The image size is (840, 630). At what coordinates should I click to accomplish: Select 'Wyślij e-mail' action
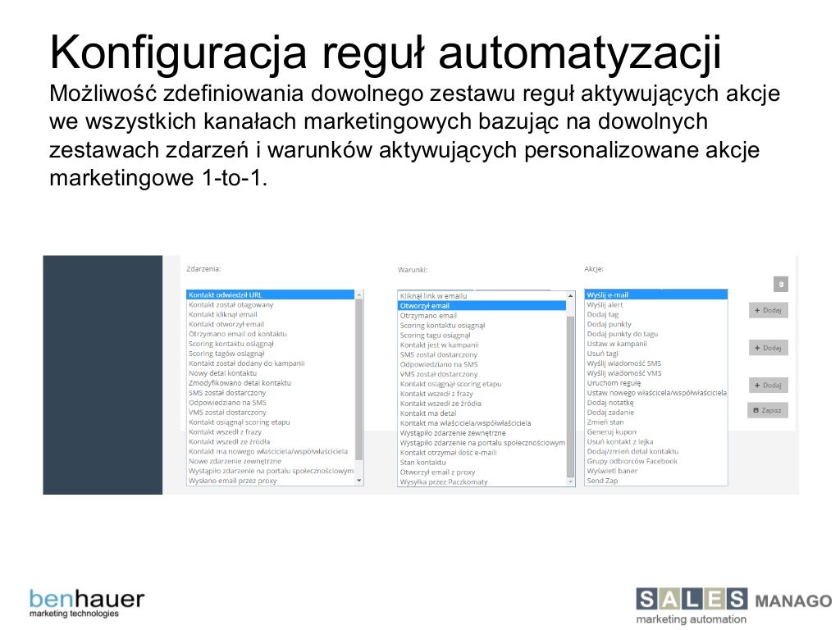(x=656, y=294)
